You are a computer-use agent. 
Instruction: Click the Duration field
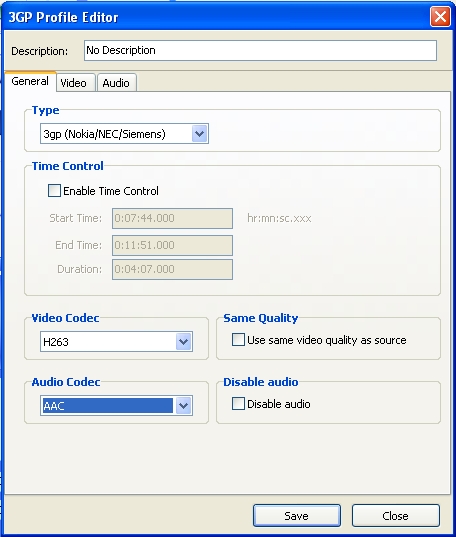[x=172, y=270]
